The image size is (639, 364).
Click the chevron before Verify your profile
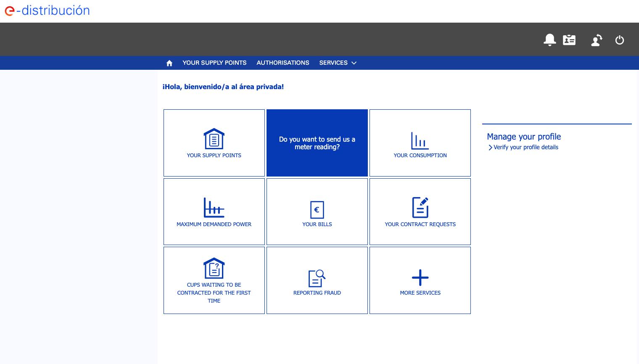click(490, 148)
